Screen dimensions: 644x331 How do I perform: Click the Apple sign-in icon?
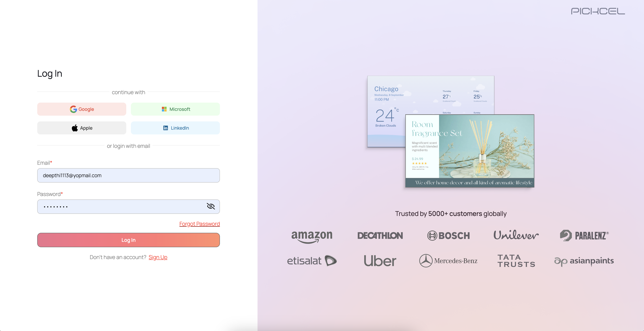point(74,128)
